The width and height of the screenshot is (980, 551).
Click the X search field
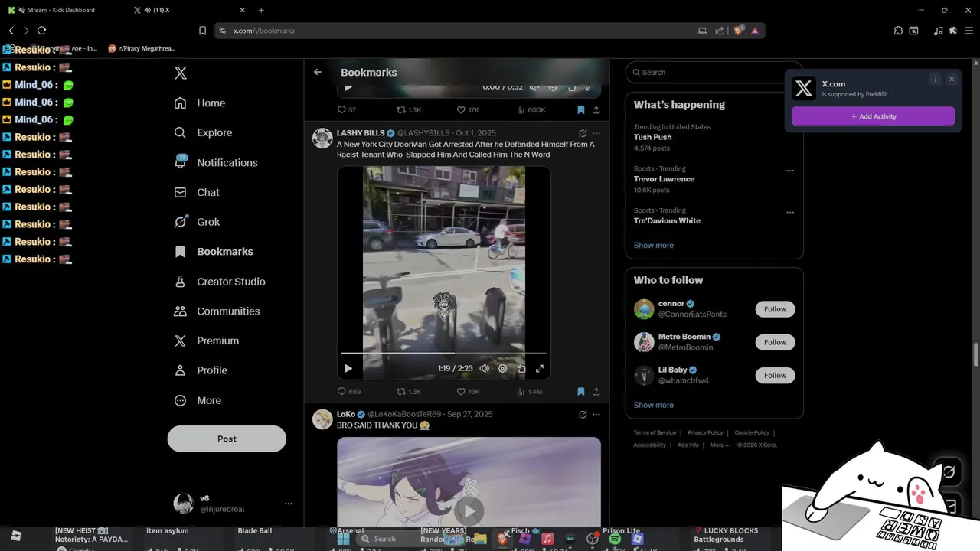pyautogui.click(x=714, y=72)
